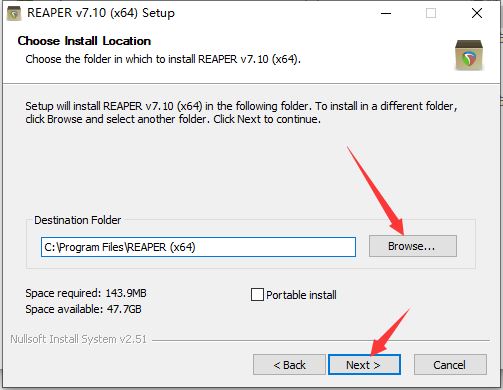Click the 'Choose the folder in which' subtitle
503x390 pixels.
click(x=163, y=59)
